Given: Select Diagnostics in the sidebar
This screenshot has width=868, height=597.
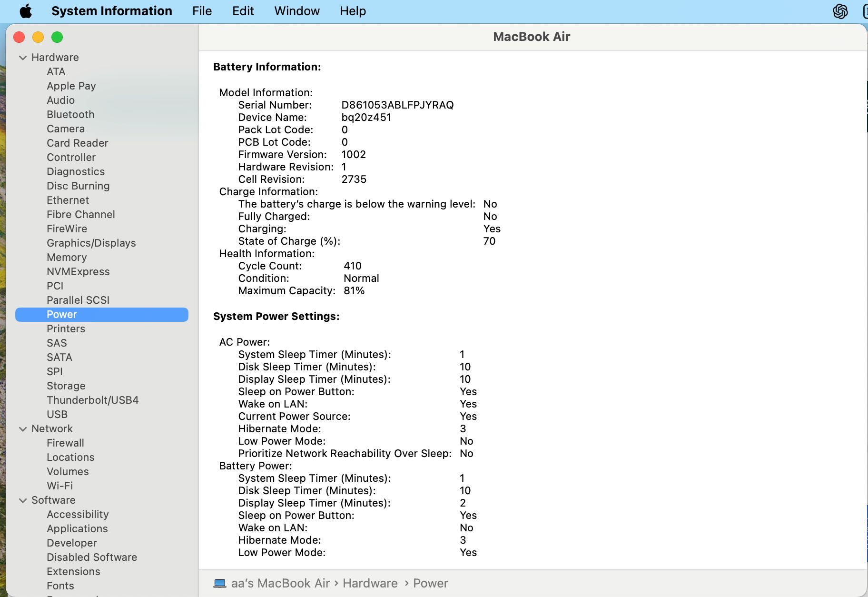Looking at the screenshot, I should point(76,171).
